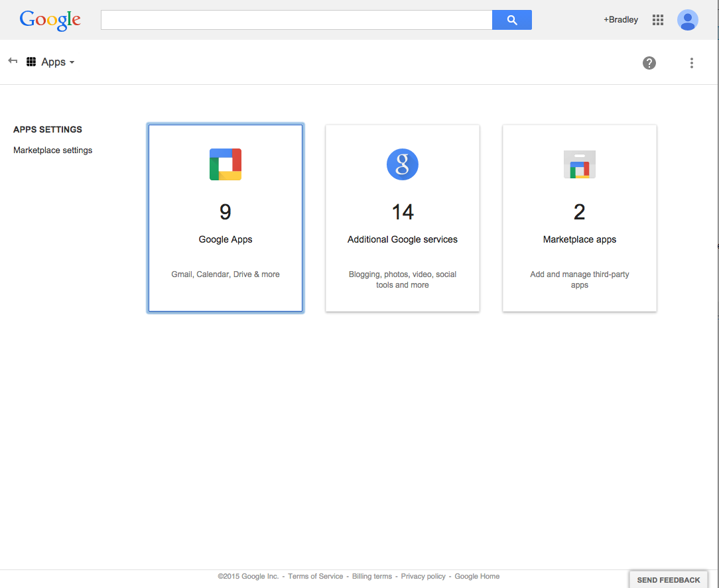Click the Apps breadcrumb label

(x=53, y=62)
